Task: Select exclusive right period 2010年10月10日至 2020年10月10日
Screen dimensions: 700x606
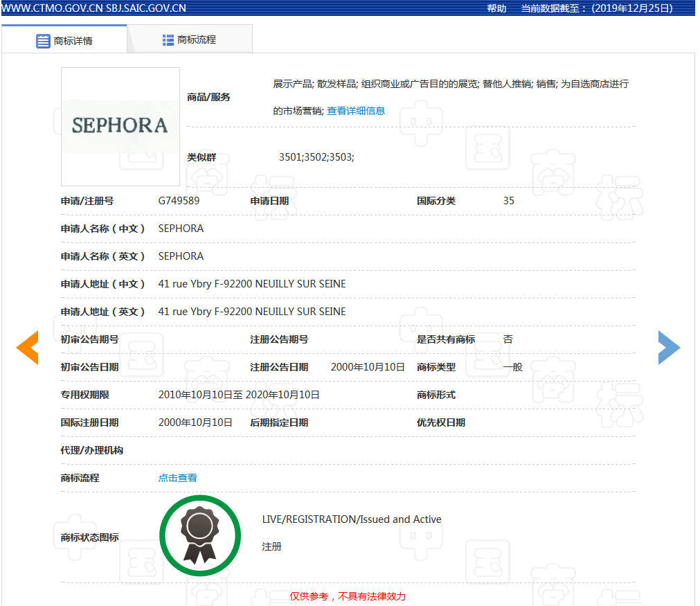Action: point(239,394)
